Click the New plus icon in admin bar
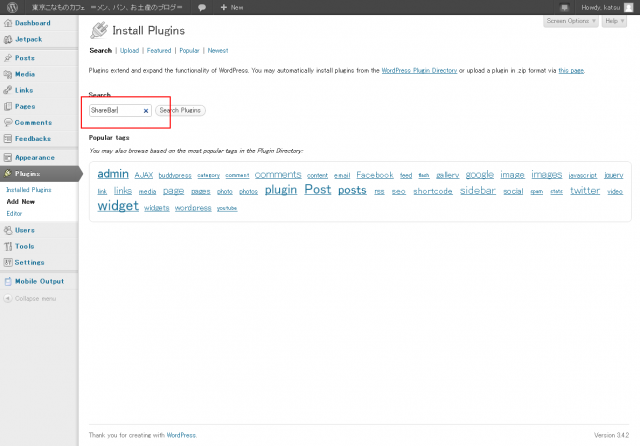This screenshot has width=640, height=446. click(223, 7)
